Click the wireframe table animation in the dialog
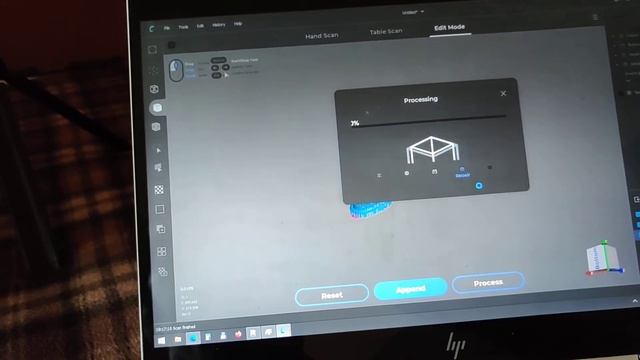Image resolution: width=640 pixels, height=360 pixels. coord(432,150)
